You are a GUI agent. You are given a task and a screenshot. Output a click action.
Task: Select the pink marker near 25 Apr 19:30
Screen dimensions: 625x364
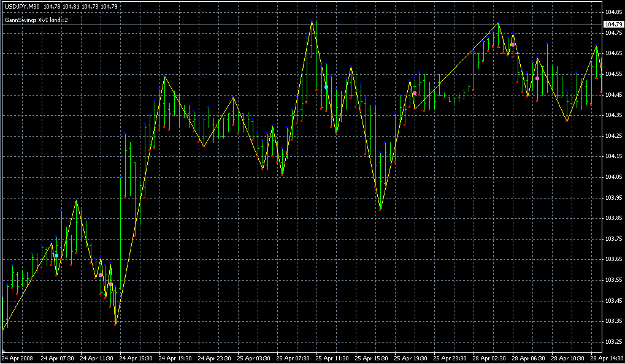click(x=415, y=93)
